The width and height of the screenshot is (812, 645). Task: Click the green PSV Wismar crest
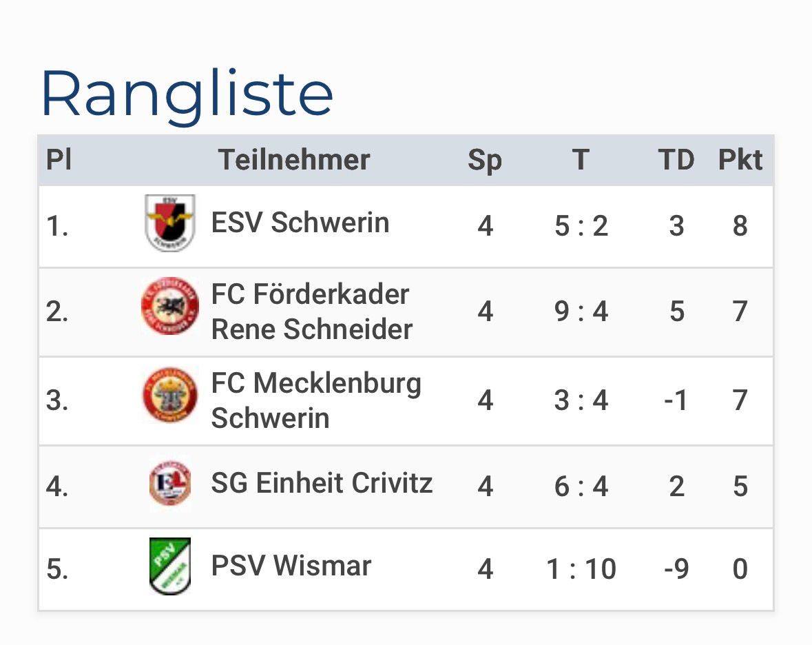(170, 566)
